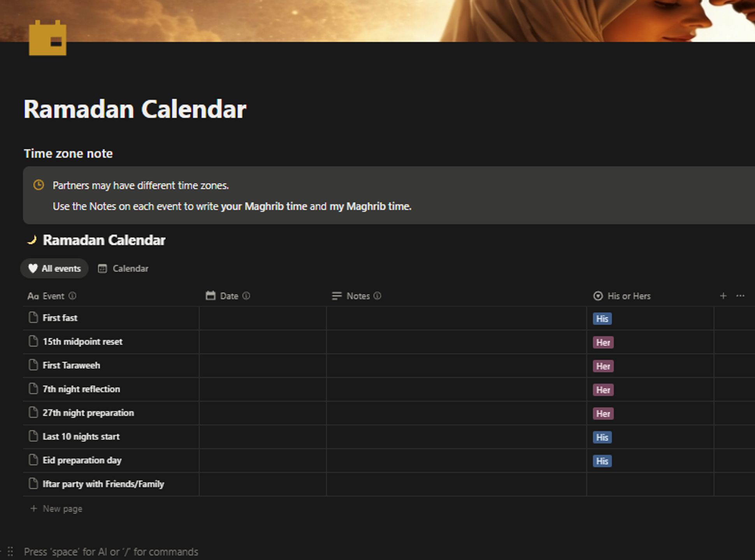The height and width of the screenshot is (560, 755).
Task: Open the Eid preparation day entry
Action: (x=82, y=460)
